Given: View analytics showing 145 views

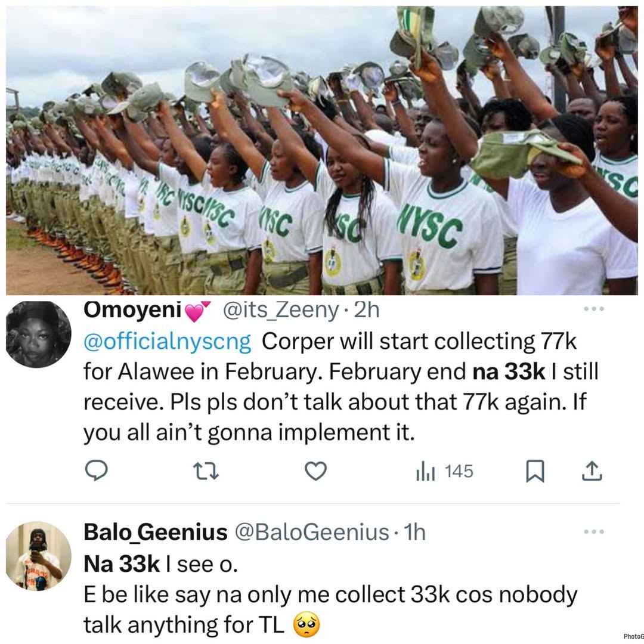Looking at the screenshot, I should (x=445, y=471).
